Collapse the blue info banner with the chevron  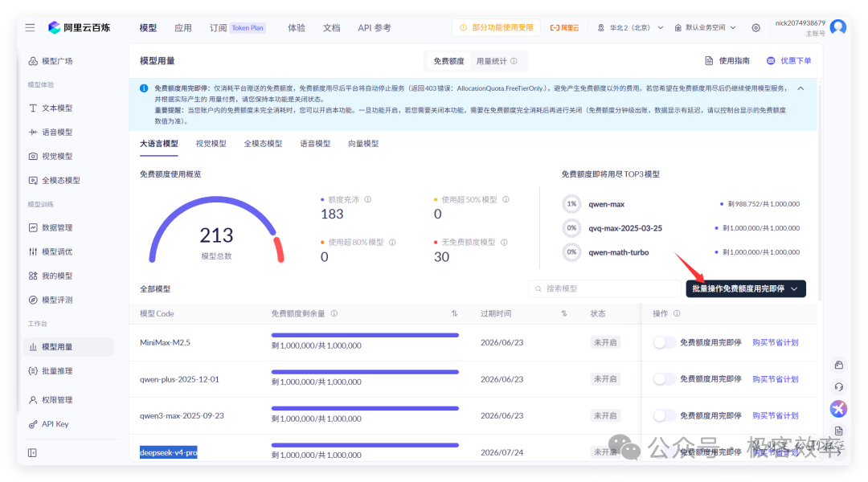click(800, 88)
